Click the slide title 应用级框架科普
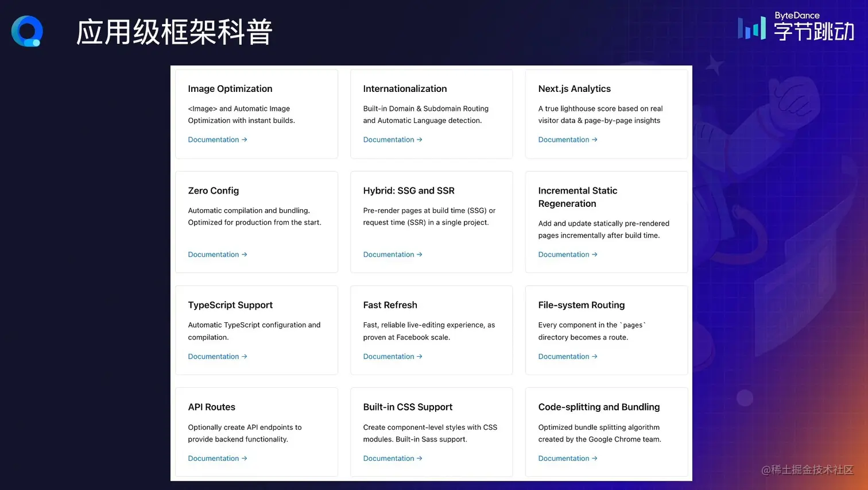Image resolution: width=868 pixels, height=490 pixels. click(174, 32)
